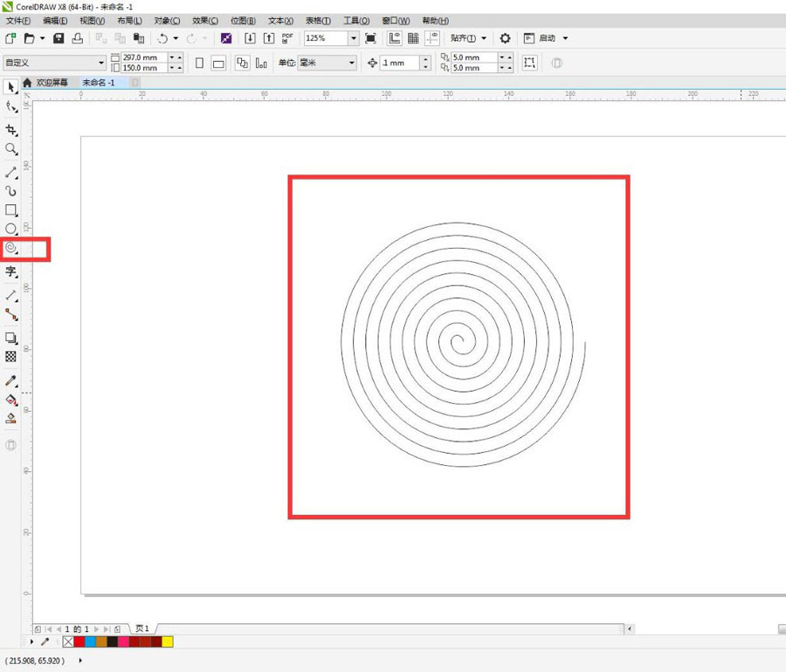This screenshot has width=786, height=672.
Task: Click the Save disk icon
Action: (x=59, y=38)
